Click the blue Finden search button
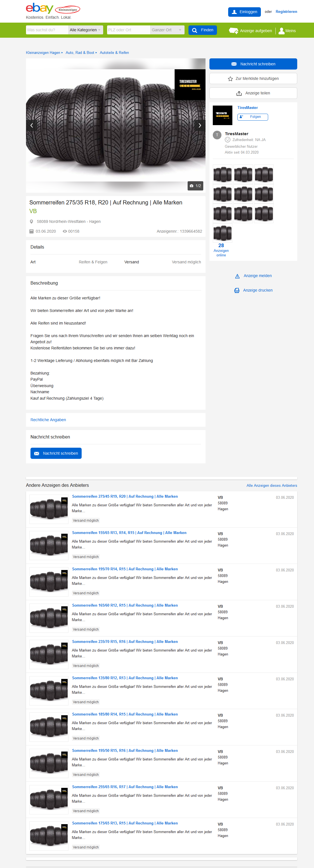Image resolution: width=314 pixels, height=868 pixels. (203, 30)
